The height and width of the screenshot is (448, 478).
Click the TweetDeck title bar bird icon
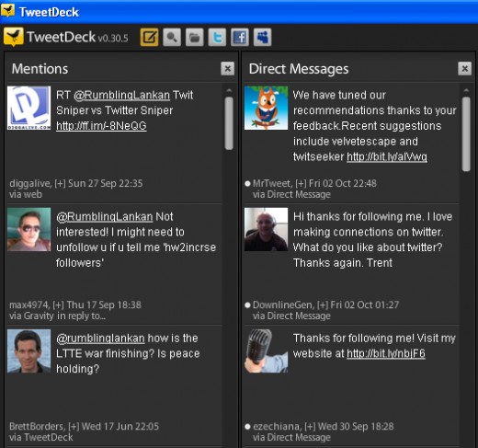pyautogui.click(x=7, y=10)
